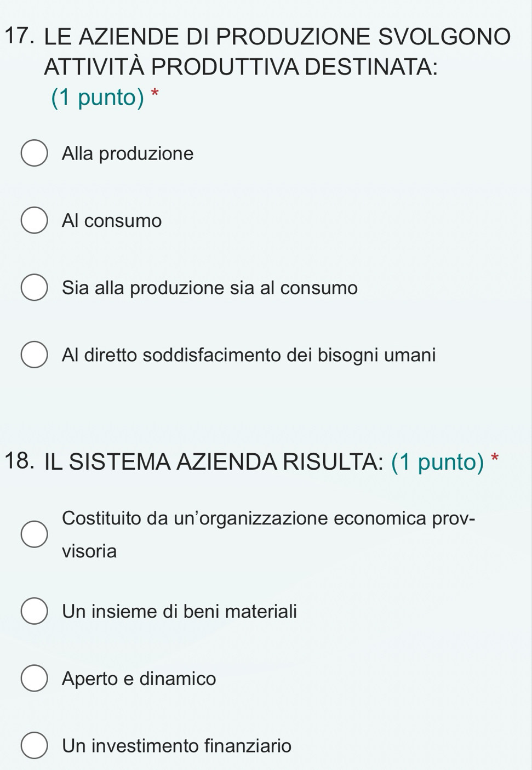This screenshot has height=770, width=532.
Task: Choose the 'Al consumo' radio circle
Action: pyautogui.click(x=34, y=221)
